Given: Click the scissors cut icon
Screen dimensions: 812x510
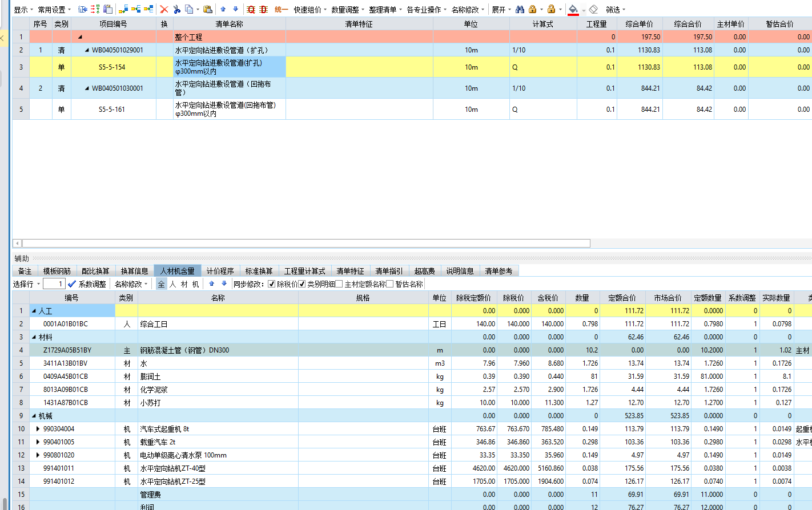Looking at the screenshot, I should [x=176, y=9].
